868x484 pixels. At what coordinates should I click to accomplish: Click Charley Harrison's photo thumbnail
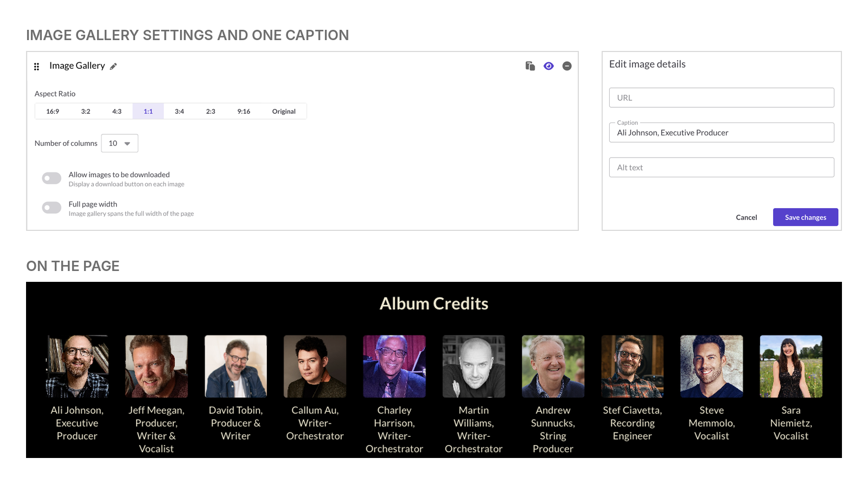point(394,366)
